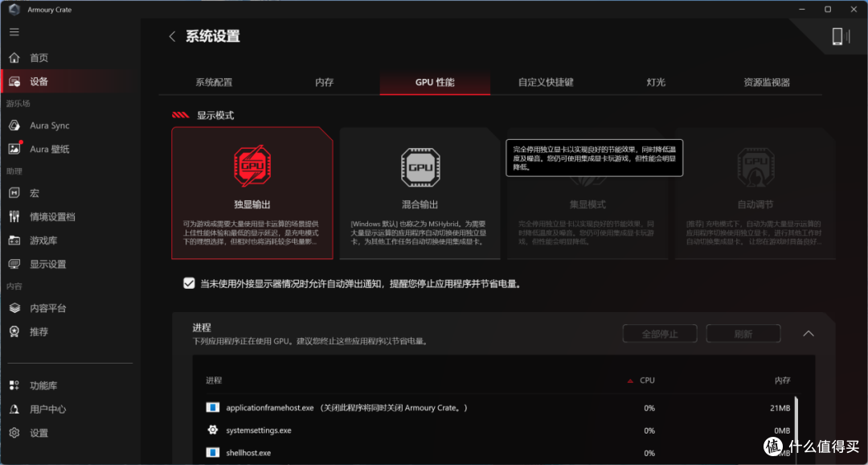Open the hamburger menu in sidebar
Screen dimensions: 868x465
pos(14,32)
